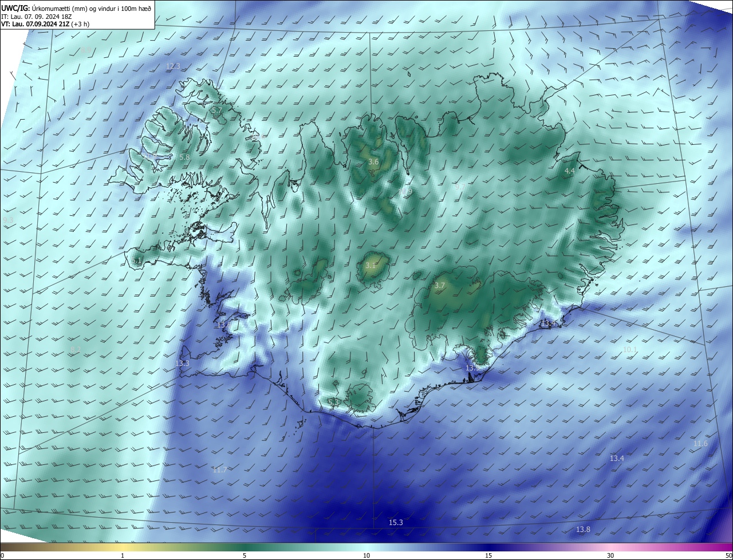
Task: Click the 13.4 value just left of 11.6
Action: pyautogui.click(x=617, y=458)
